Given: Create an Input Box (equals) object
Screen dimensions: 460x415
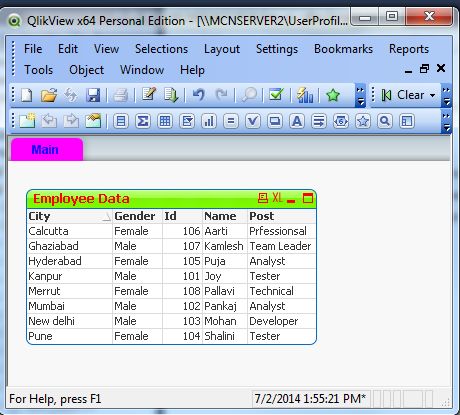Looking at the screenshot, I should tap(231, 121).
